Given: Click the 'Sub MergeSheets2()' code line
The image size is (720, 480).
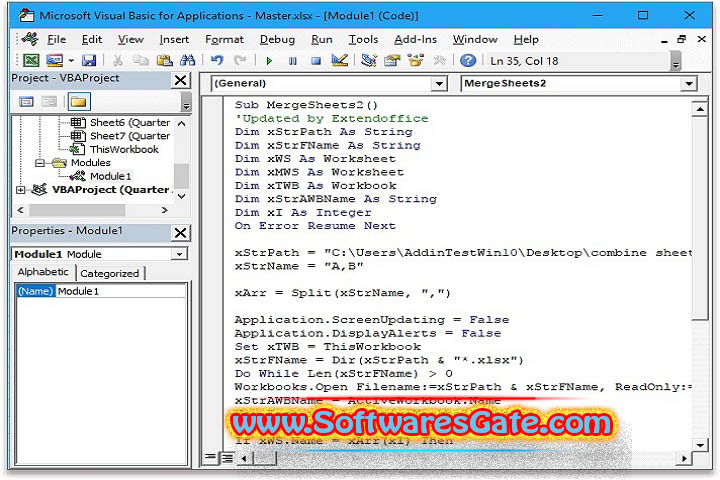Looking at the screenshot, I should point(306,105).
